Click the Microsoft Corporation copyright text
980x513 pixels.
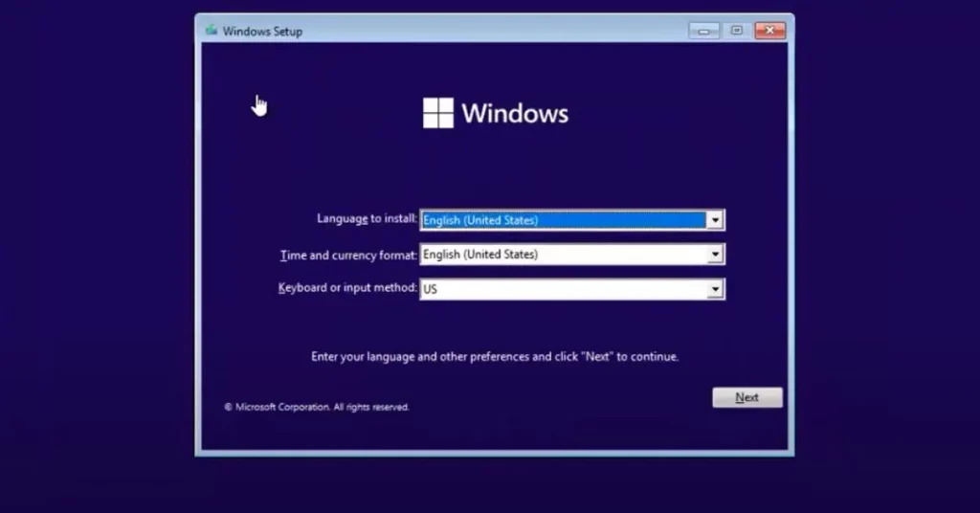pos(316,407)
